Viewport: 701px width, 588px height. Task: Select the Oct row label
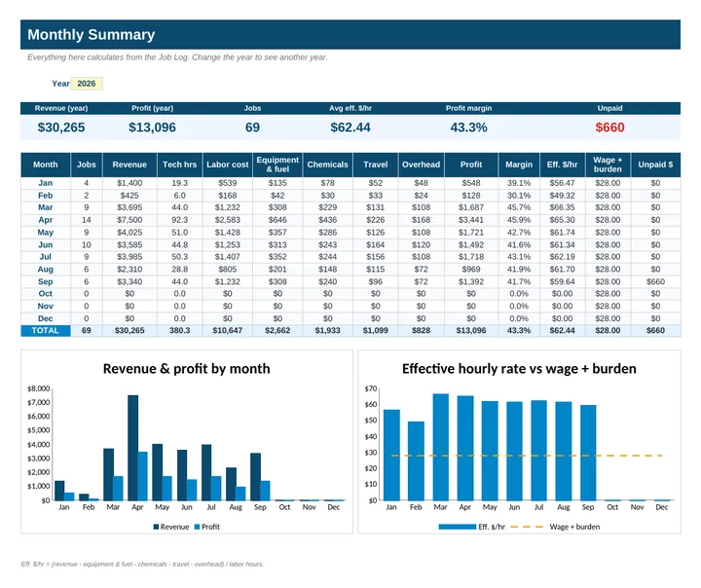pos(45,294)
